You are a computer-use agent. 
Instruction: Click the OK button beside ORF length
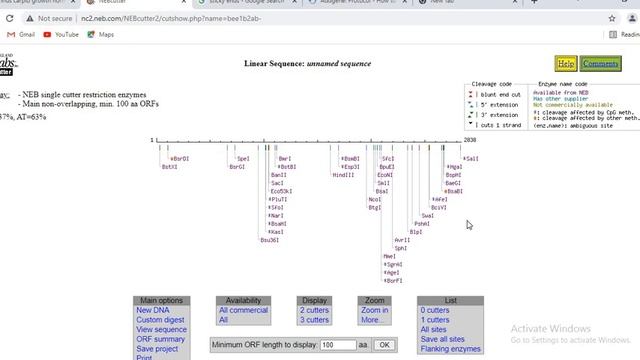tap(384, 345)
